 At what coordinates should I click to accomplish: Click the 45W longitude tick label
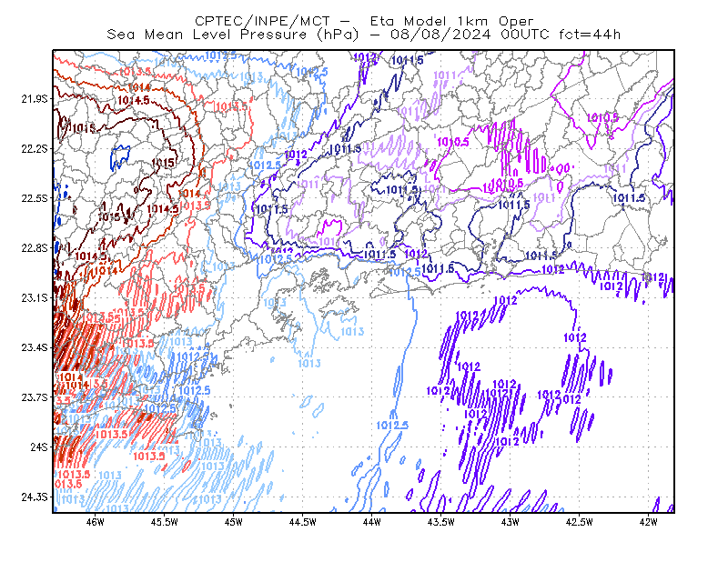tap(234, 522)
